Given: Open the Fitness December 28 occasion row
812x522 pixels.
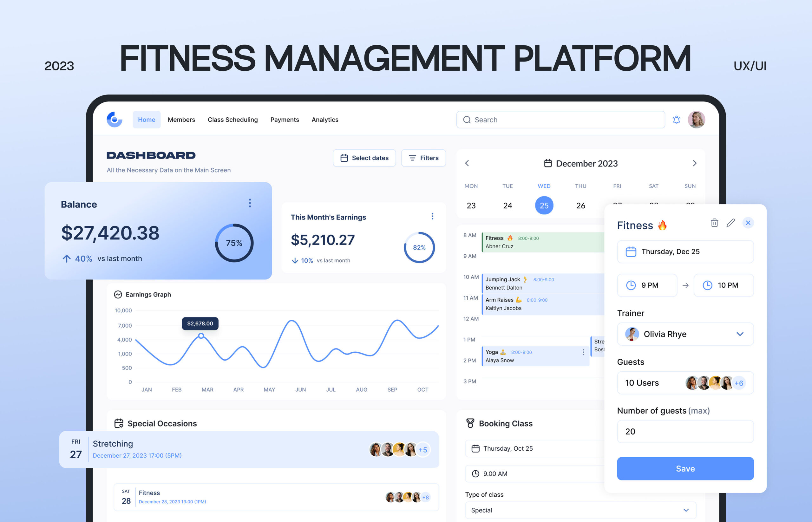Looking at the screenshot, I should point(276,497).
